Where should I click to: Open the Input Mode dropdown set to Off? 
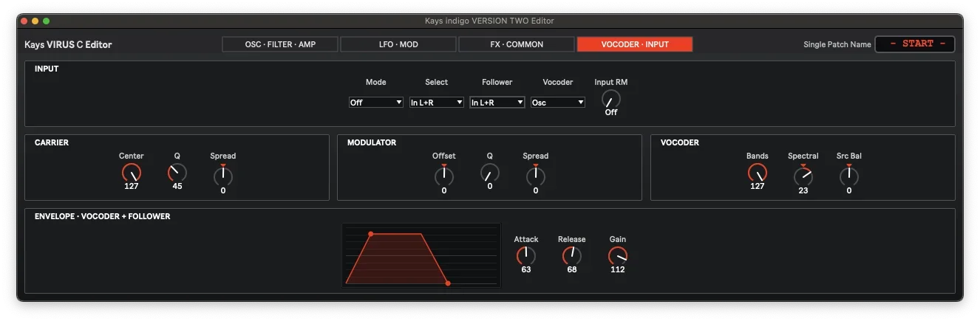pos(376,103)
